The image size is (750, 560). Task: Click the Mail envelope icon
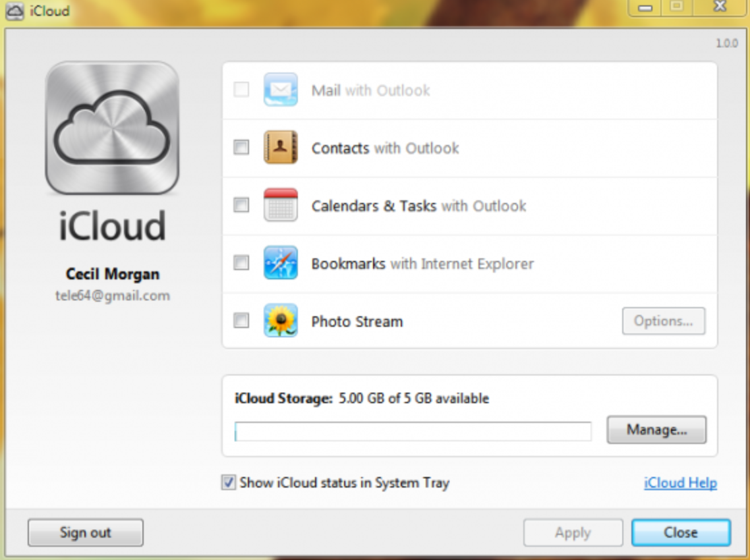(280, 90)
